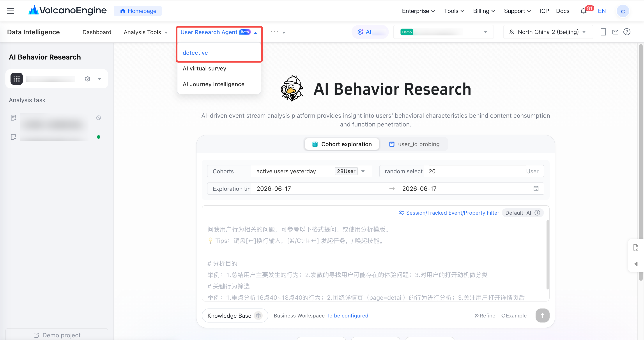Click the Default: All info icon

(537, 213)
